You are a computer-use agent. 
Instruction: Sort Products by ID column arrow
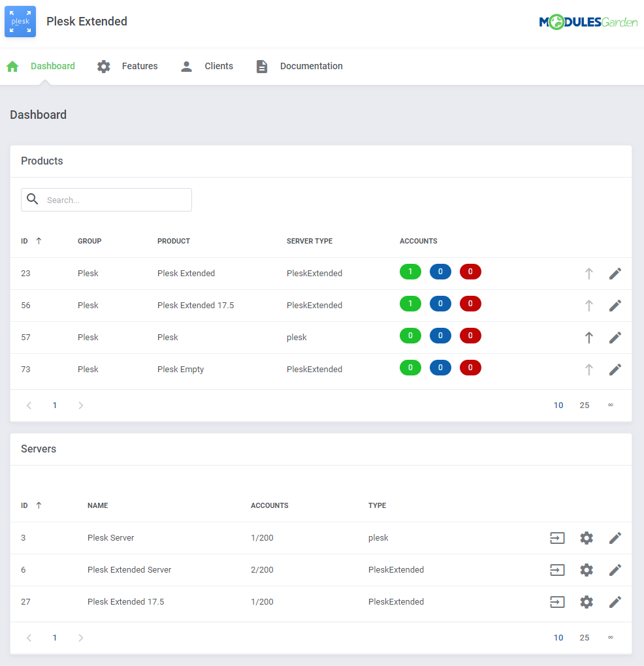[x=39, y=241]
